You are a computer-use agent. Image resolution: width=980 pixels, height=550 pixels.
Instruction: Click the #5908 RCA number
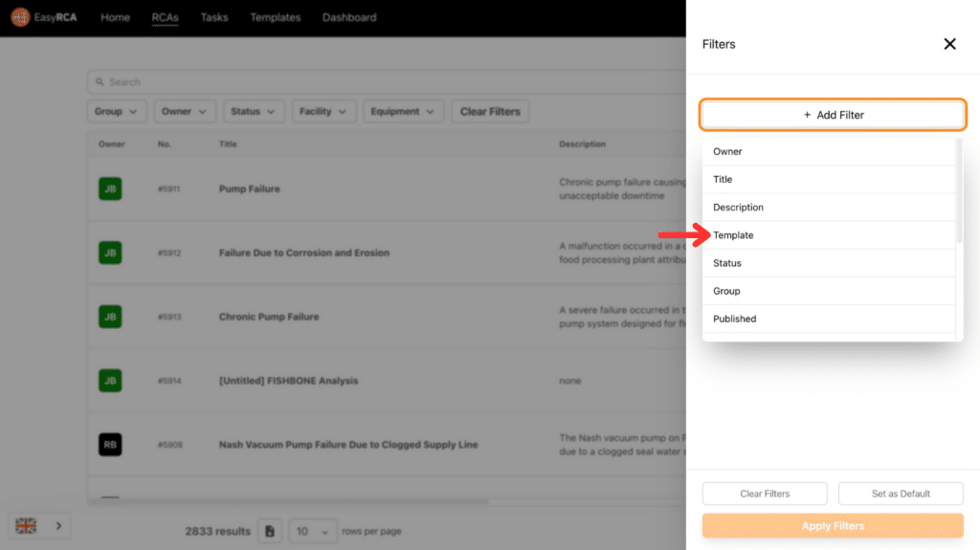pos(170,445)
